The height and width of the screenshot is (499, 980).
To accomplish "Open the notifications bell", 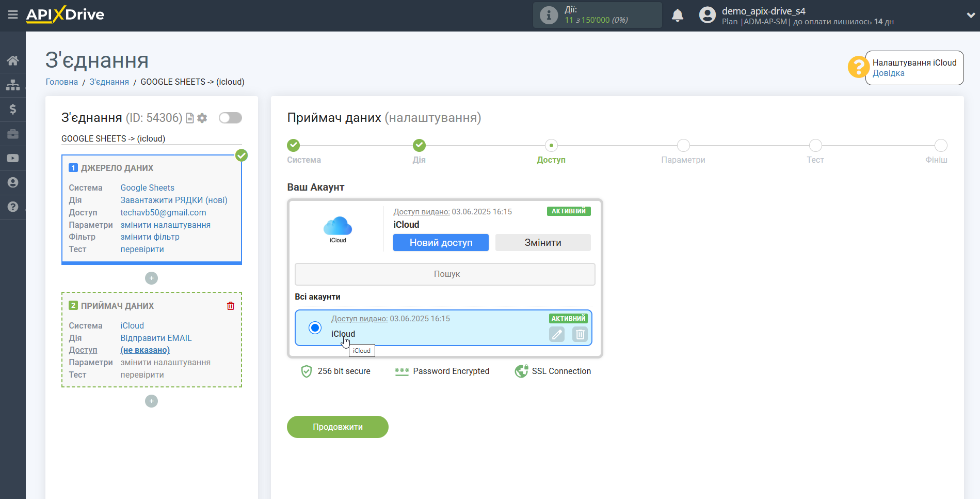I will click(x=678, y=15).
